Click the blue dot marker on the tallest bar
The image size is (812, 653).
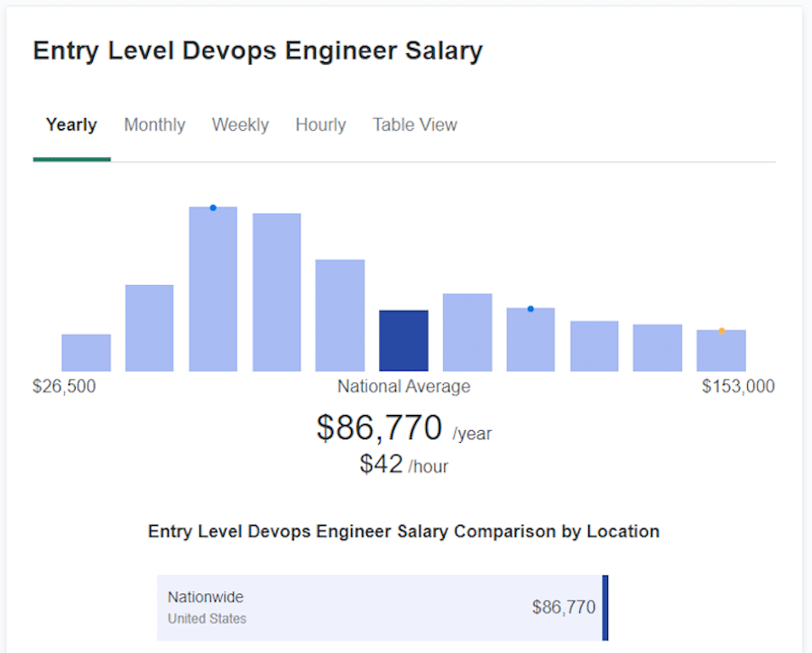(213, 207)
